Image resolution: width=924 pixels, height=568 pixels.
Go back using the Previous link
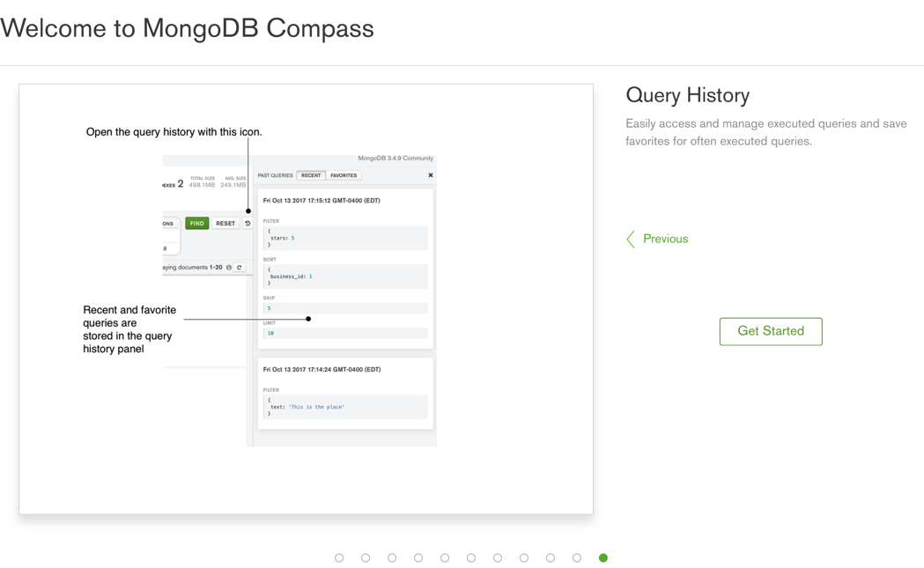(x=665, y=239)
